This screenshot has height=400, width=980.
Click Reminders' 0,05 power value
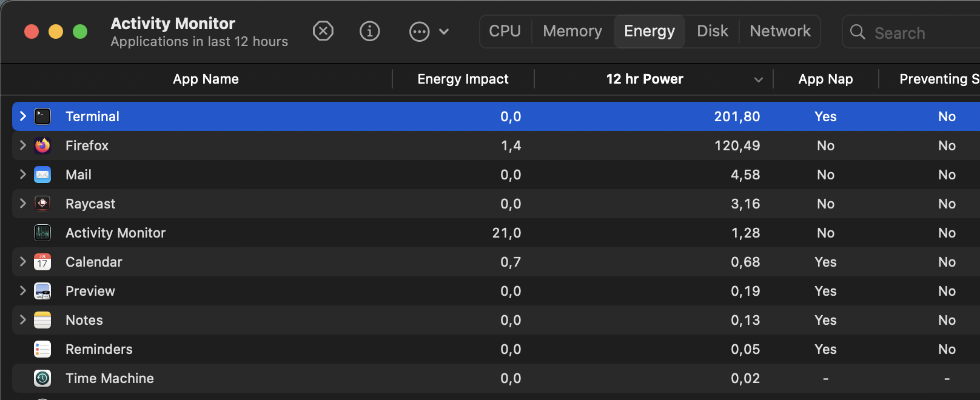(x=745, y=349)
